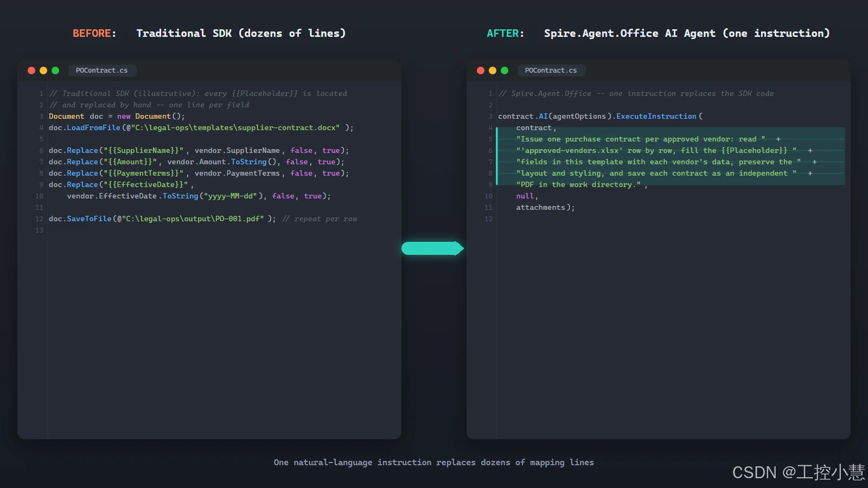Click the doc.LoadFromFile supplier-contract.docx line
Viewport: 868px width, 488px height.
tap(201, 127)
